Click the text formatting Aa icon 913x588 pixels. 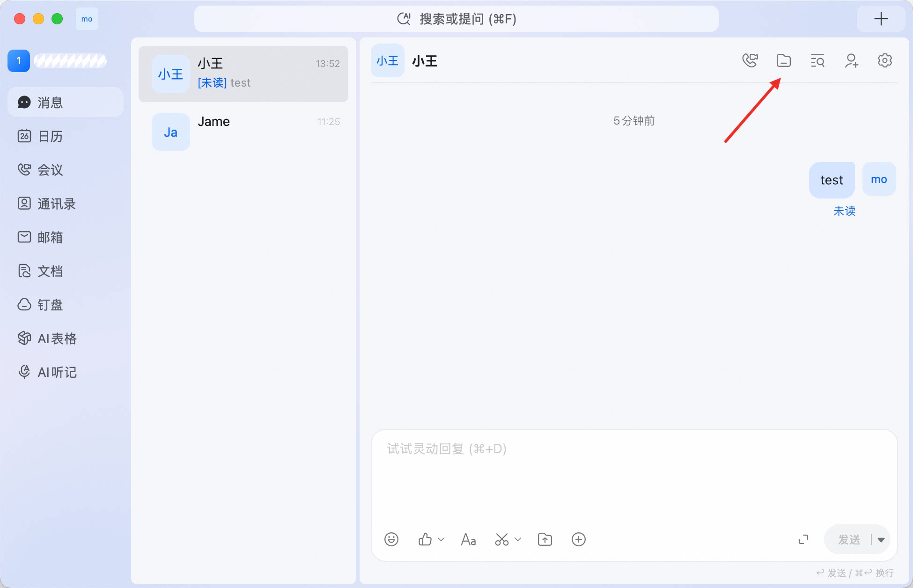coord(468,539)
